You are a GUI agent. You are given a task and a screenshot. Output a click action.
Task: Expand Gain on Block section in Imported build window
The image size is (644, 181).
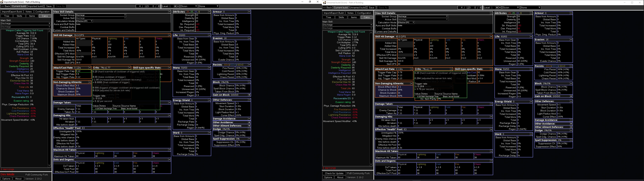[x=249, y=95]
